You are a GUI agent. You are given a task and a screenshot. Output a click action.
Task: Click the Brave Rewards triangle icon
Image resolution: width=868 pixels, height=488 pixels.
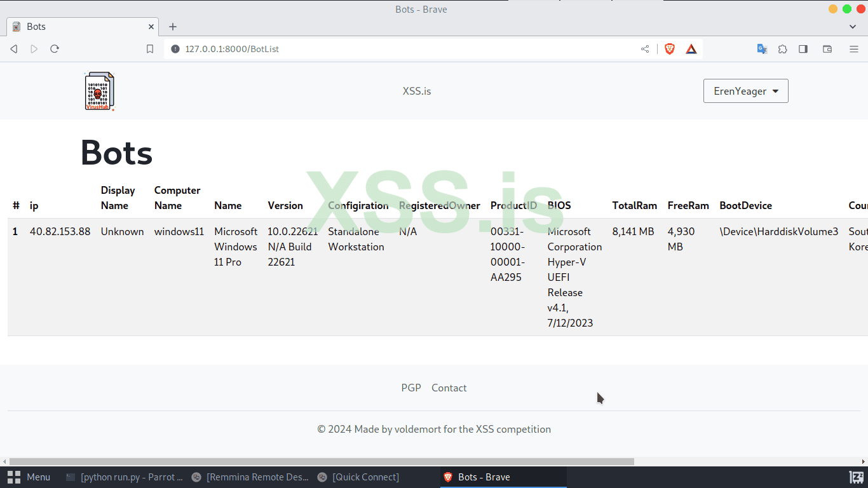[691, 48]
